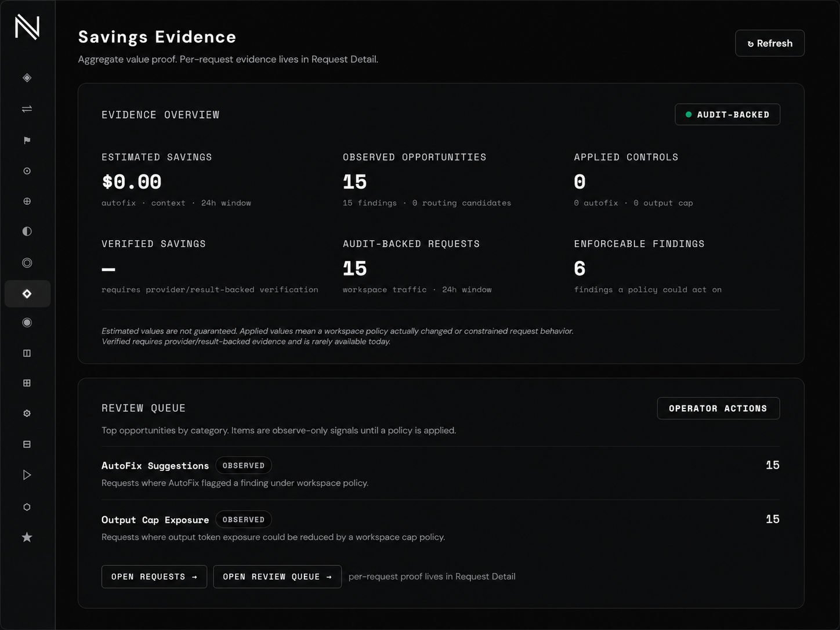Open the half-filled circle sidebar icon
The image size is (840, 630).
coord(27,231)
